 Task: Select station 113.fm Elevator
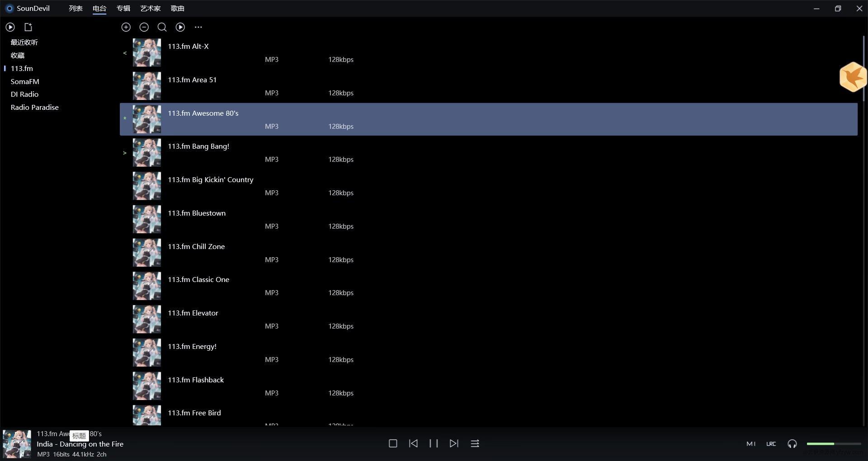pyautogui.click(x=488, y=320)
